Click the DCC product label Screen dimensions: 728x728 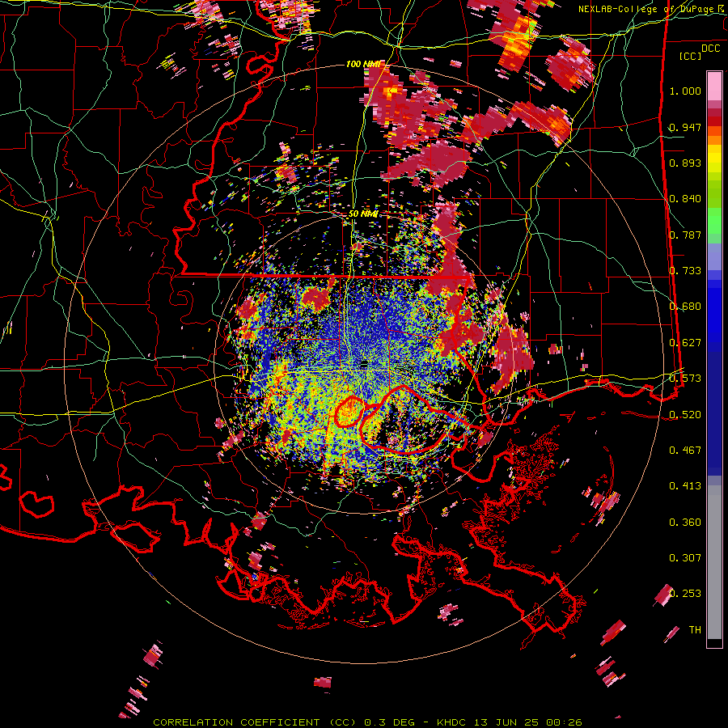(x=710, y=49)
